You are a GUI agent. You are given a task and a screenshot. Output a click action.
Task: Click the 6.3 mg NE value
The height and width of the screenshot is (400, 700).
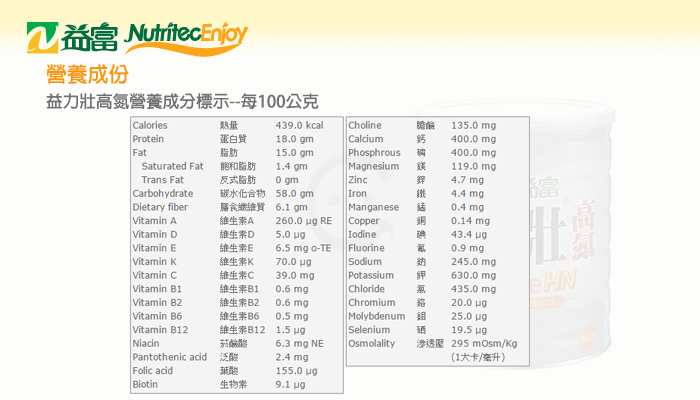(300, 343)
